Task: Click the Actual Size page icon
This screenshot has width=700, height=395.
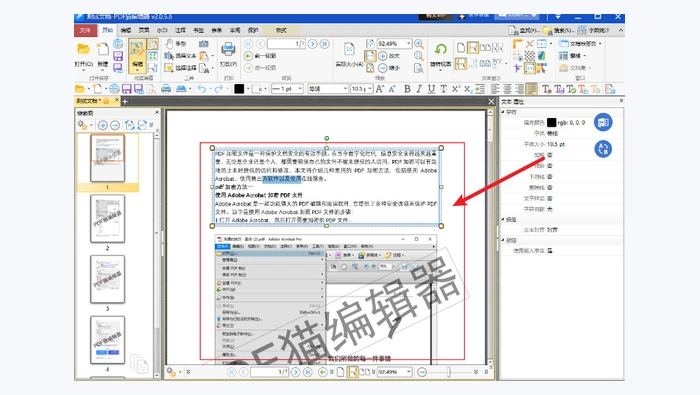Action: 349,49
